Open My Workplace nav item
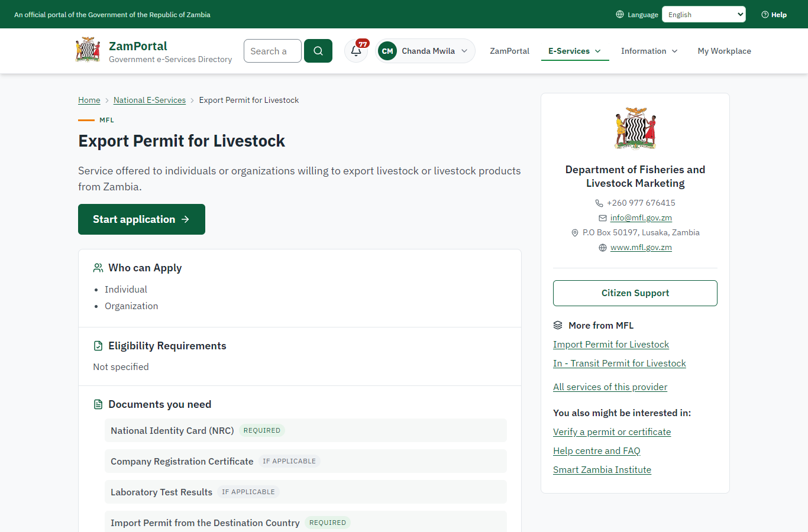 (725, 51)
